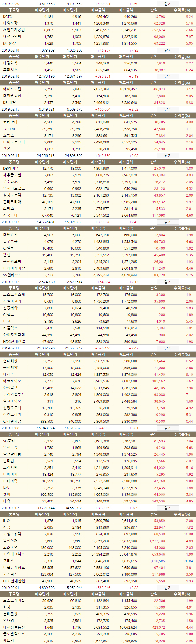Click stock name IHQ
Image resolution: width=196 pixels, height=644 pixels.
pos(6,521)
